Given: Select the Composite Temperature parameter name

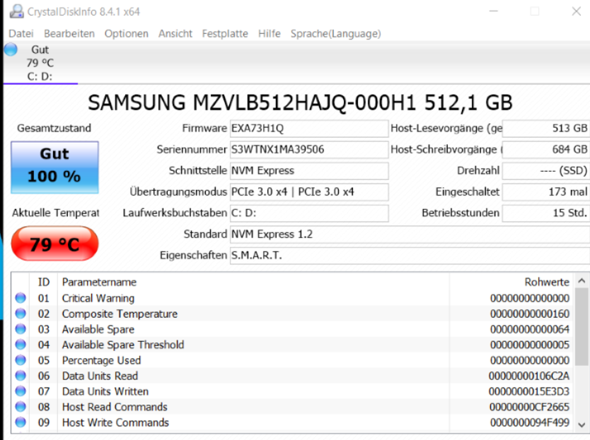Looking at the screenshot, I should 120,314.
